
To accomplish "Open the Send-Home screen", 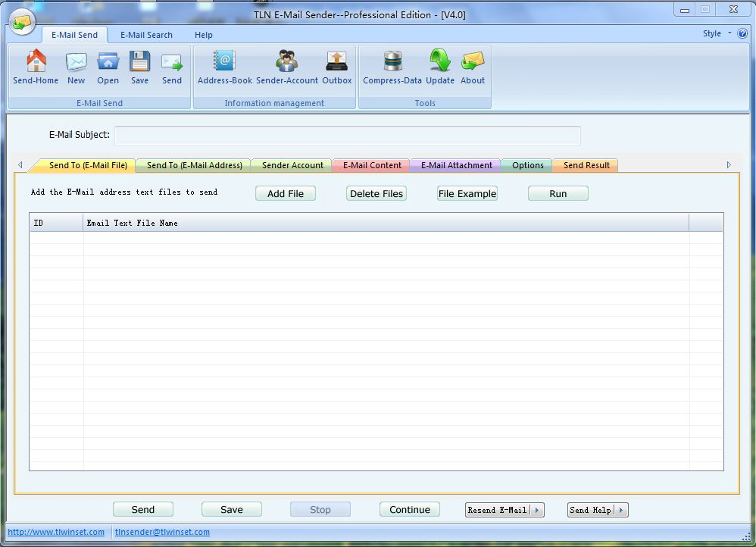I will (x=35, y=67).
